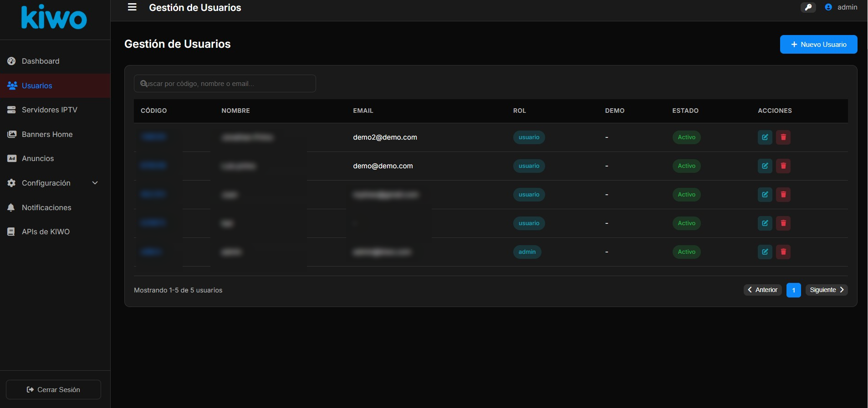The height and width of the screenshot is (408, 868).
Task: Delete the demo@demo.com user
Action: tap(783, 166)
